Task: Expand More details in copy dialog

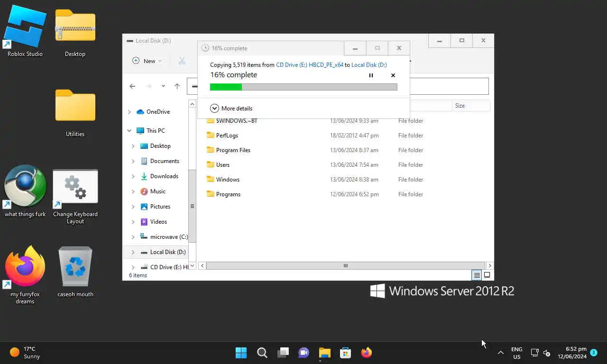Action: tap(231, 108)
